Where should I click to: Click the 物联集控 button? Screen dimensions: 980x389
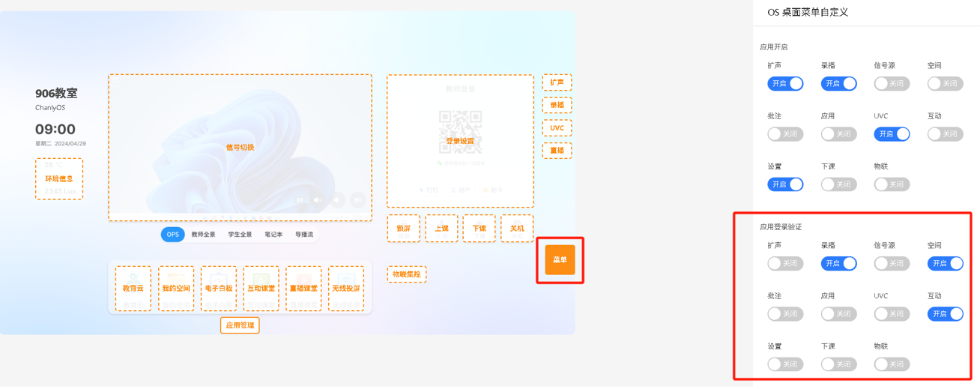407,274
